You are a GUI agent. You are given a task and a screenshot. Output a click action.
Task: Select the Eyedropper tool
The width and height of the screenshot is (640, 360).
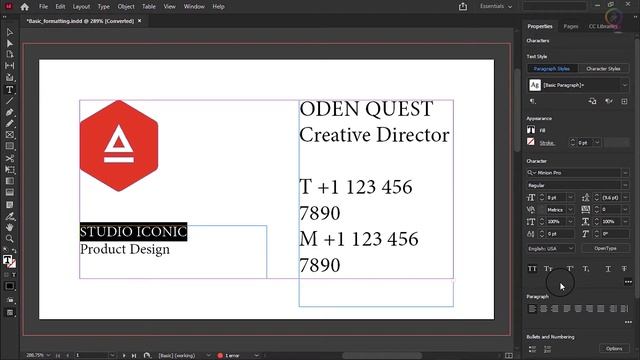pos(10,216)
